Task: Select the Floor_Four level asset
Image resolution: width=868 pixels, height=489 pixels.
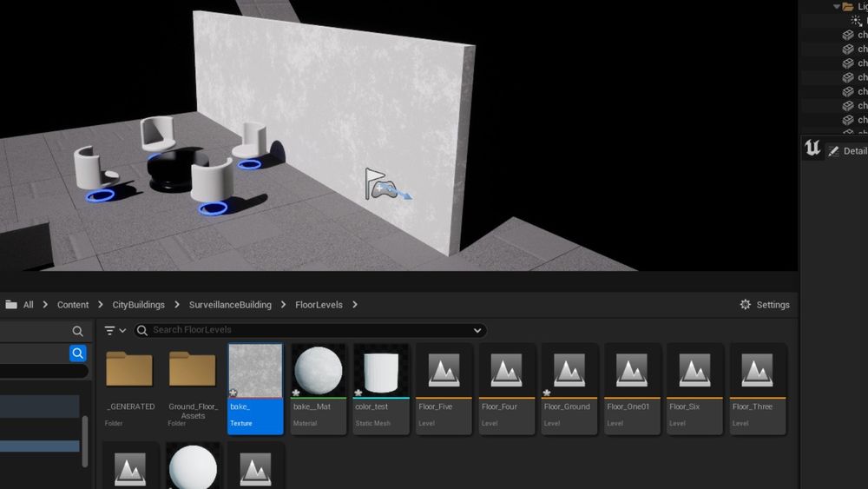Action: pyautogui.click(x=507, y=389)
